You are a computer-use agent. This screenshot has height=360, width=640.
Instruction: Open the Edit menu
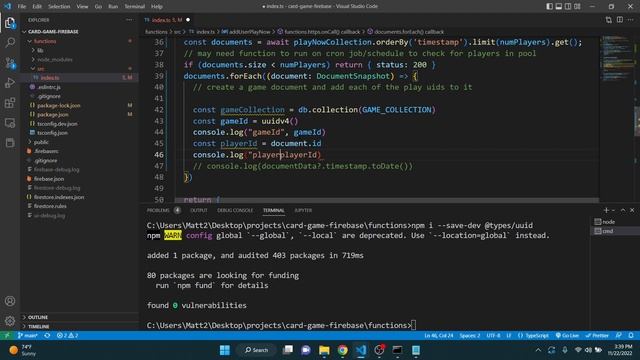click(37, 7)
